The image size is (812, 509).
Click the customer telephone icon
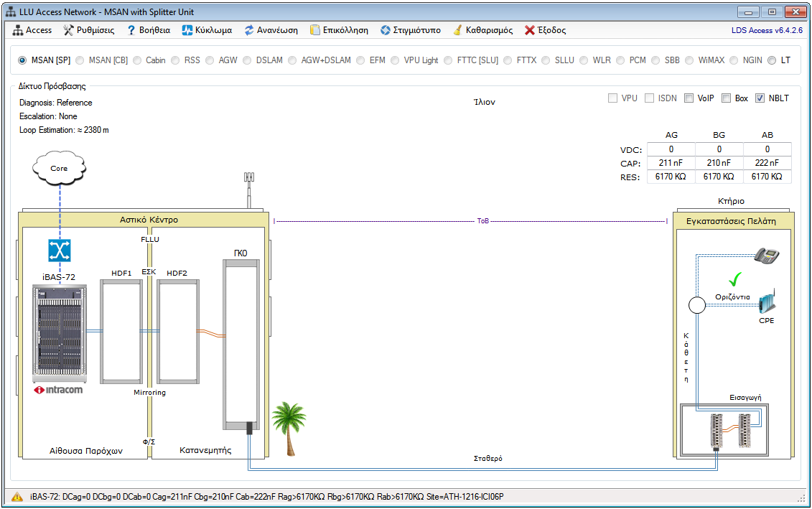pos(766,256)
